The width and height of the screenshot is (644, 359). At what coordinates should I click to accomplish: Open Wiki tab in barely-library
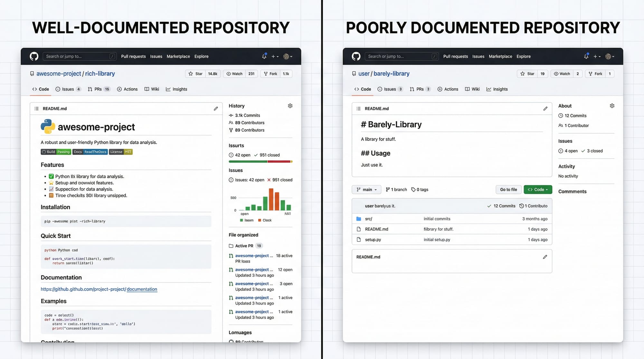pyautogui.click(x=472, y=89)
